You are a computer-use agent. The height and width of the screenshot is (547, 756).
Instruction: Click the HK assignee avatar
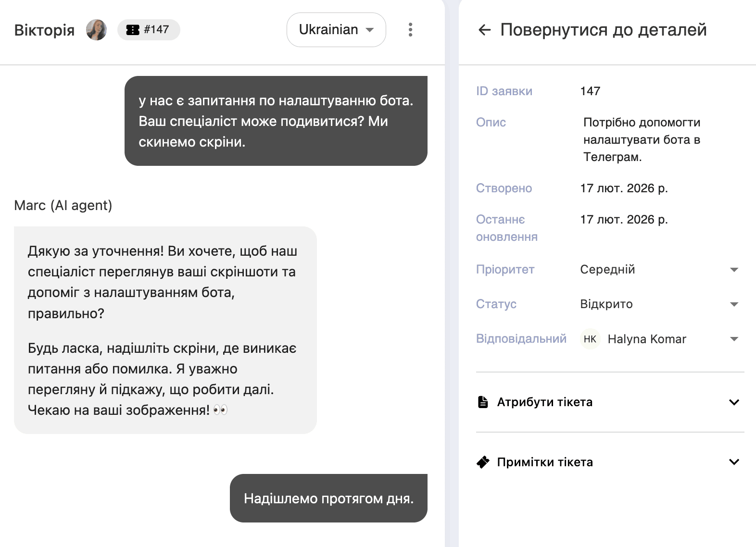pos(590,339)
